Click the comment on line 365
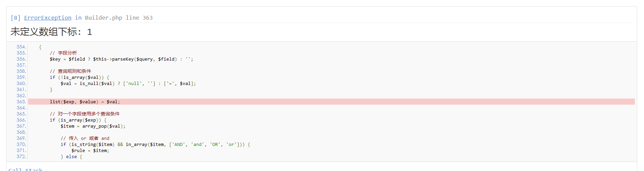The height and width of the screenshot is (171, 644). tap(85, 114)
